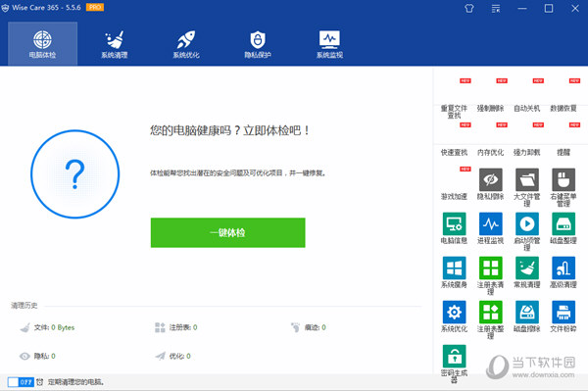Click the skin shirt icon in title bar

[469, 8]
